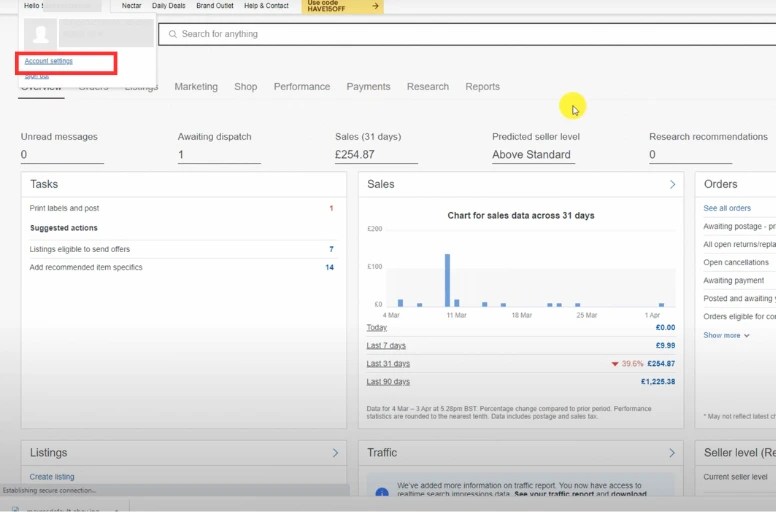Switch to the Research tab
Viewport: 776px width, 512px height.
pos(428,87)
